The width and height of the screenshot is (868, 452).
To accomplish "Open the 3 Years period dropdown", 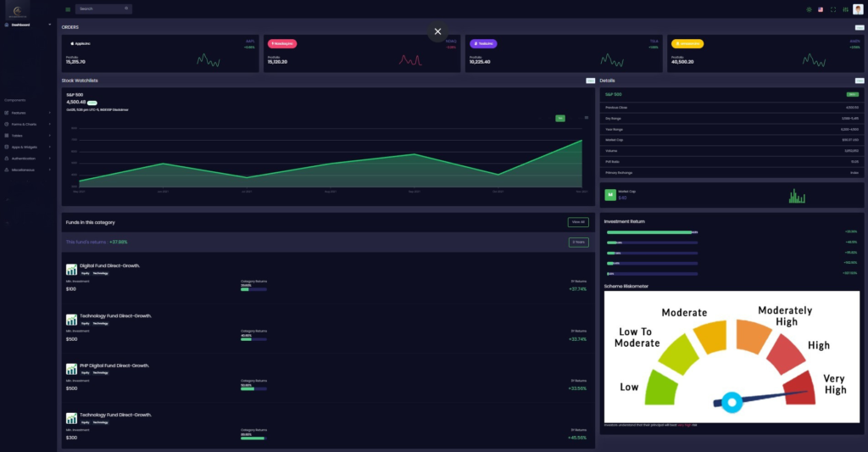I will 578,243.
